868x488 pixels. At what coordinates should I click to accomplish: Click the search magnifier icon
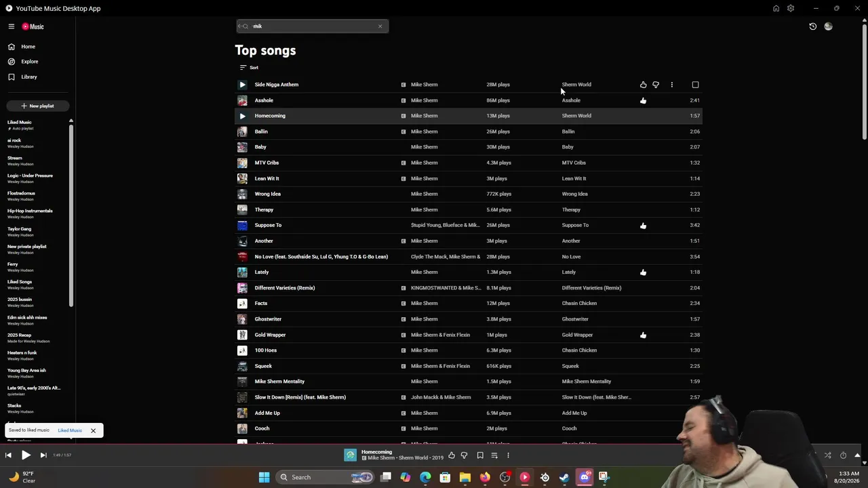245,26
